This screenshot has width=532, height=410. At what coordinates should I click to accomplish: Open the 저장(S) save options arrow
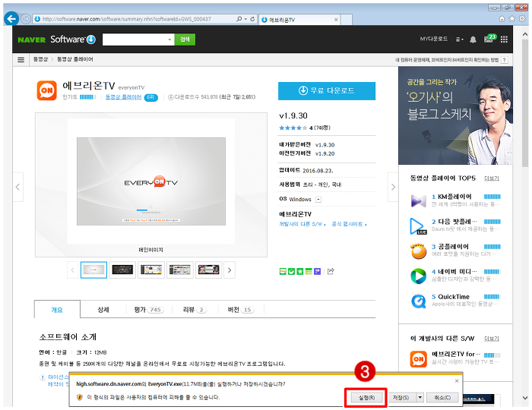420,397
